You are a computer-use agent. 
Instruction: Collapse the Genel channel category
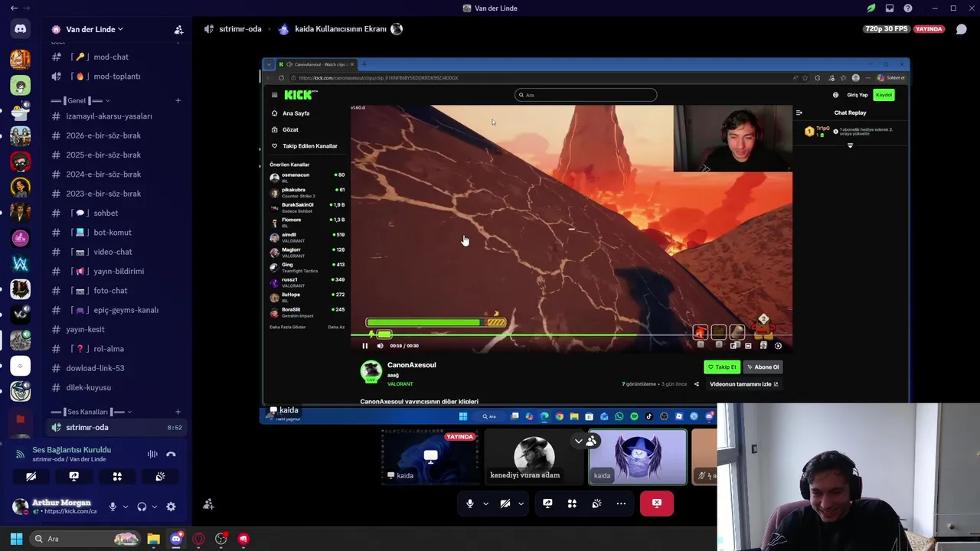click(107, 100)
